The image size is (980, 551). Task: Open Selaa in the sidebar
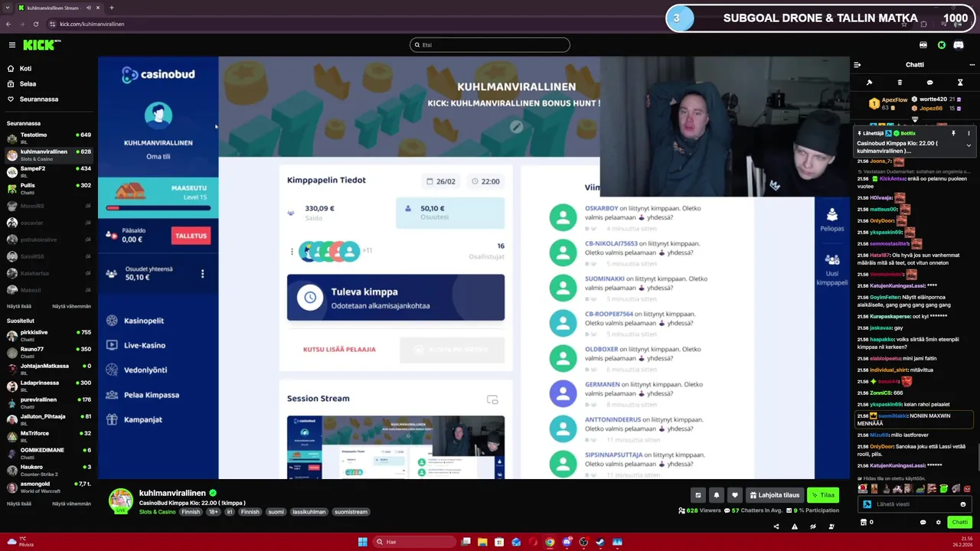click(28, 84)
